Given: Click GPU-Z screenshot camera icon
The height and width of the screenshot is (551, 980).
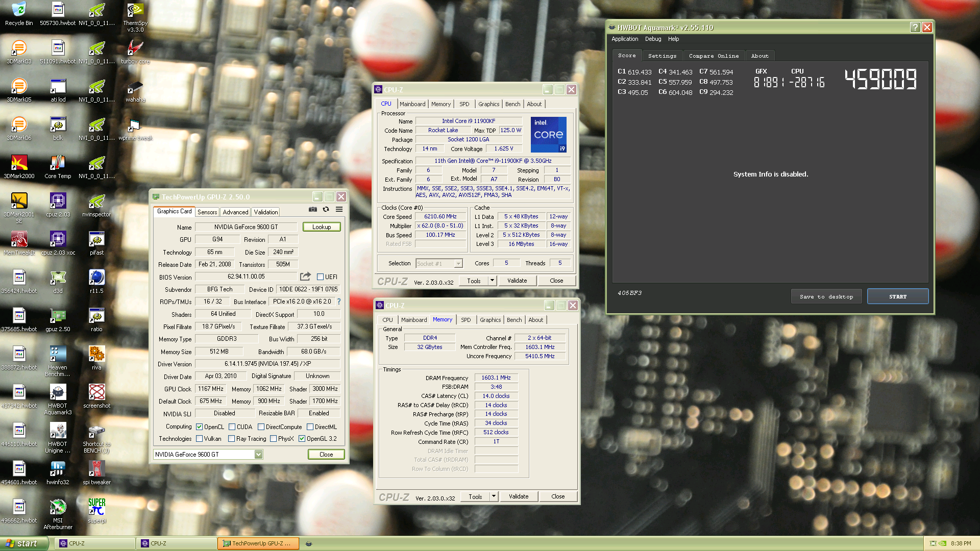Looking at the screenshot, I should [x=312, y=209].
